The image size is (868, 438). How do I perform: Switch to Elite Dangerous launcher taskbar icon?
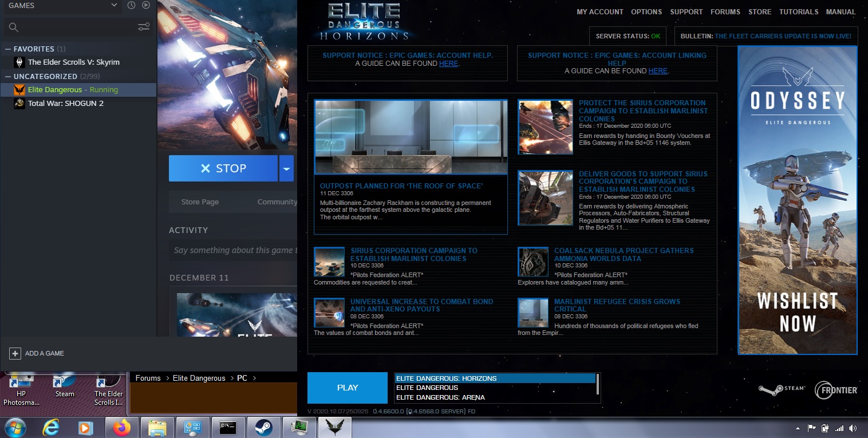pos(334,427)
